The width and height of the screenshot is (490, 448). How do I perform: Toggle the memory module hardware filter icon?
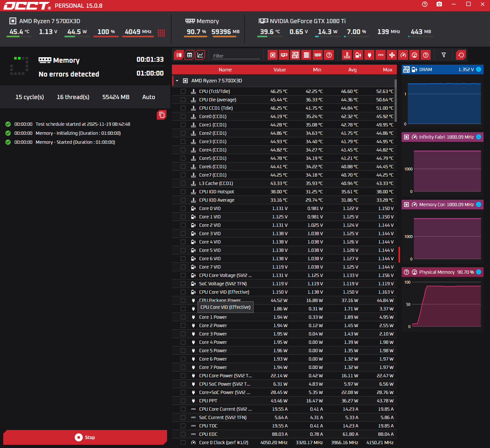click(x=318, y=55)
